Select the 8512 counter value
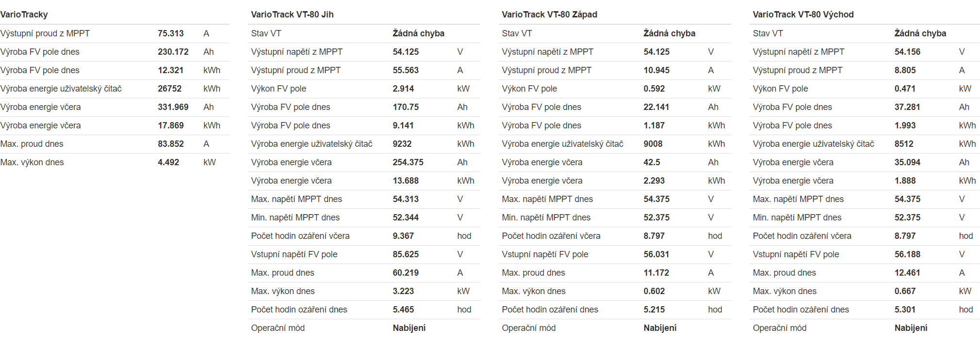 point(904,144)
